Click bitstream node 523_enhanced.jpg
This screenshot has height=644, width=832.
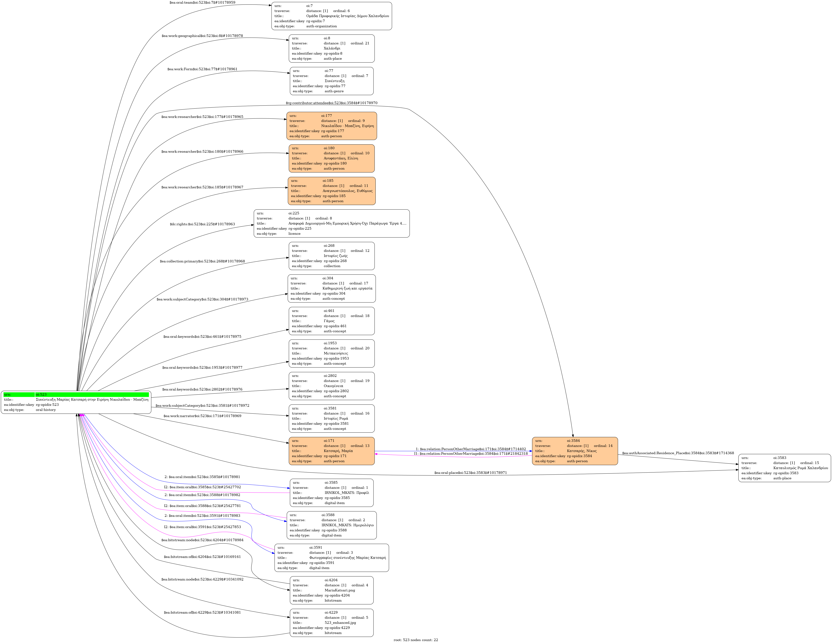331,623
